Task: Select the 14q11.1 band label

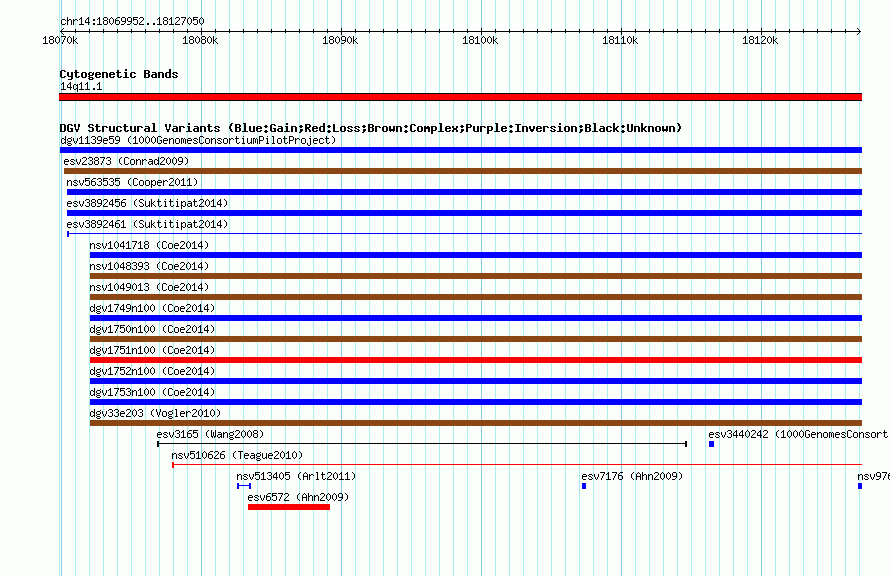Action: click(81, 86)
